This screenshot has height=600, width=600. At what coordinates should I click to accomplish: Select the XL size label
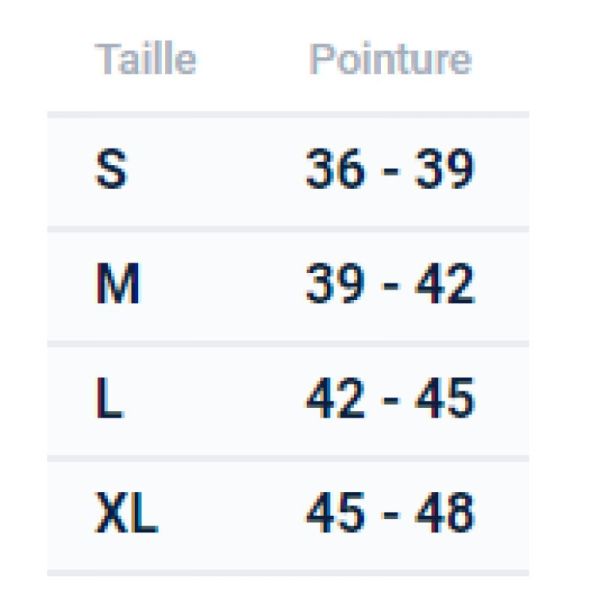126,513
